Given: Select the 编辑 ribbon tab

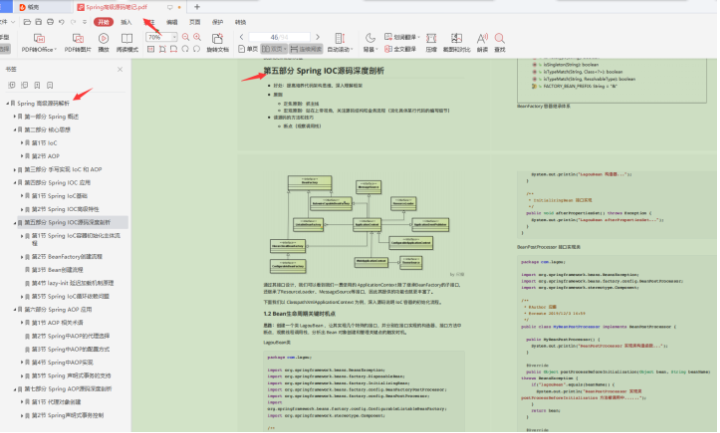Looking at the screenshot, I should [172, 22].
